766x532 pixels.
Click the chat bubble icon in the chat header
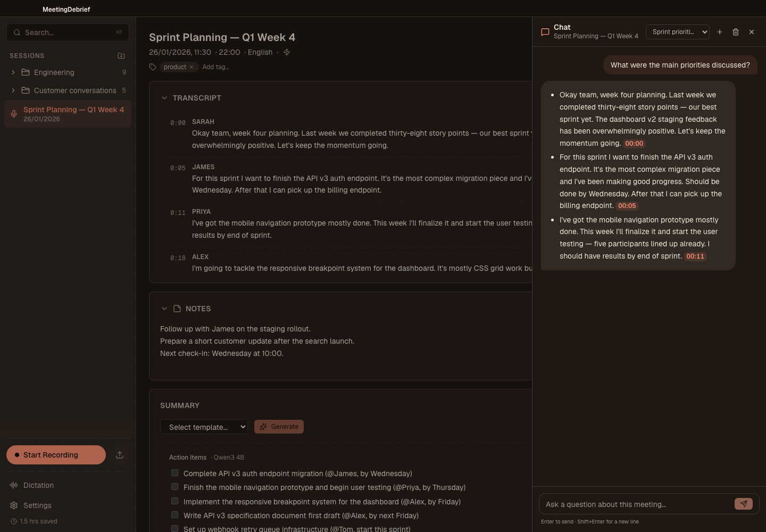tap(545, 32)
